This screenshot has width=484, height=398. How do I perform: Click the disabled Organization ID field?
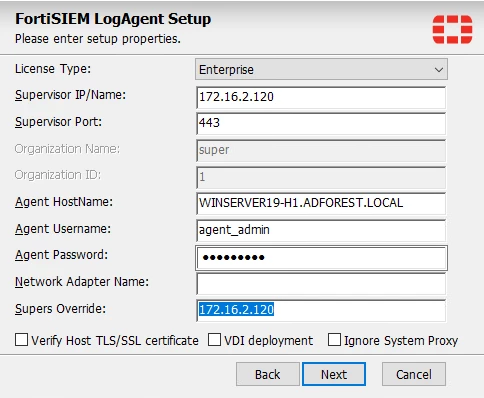(321, 177)
